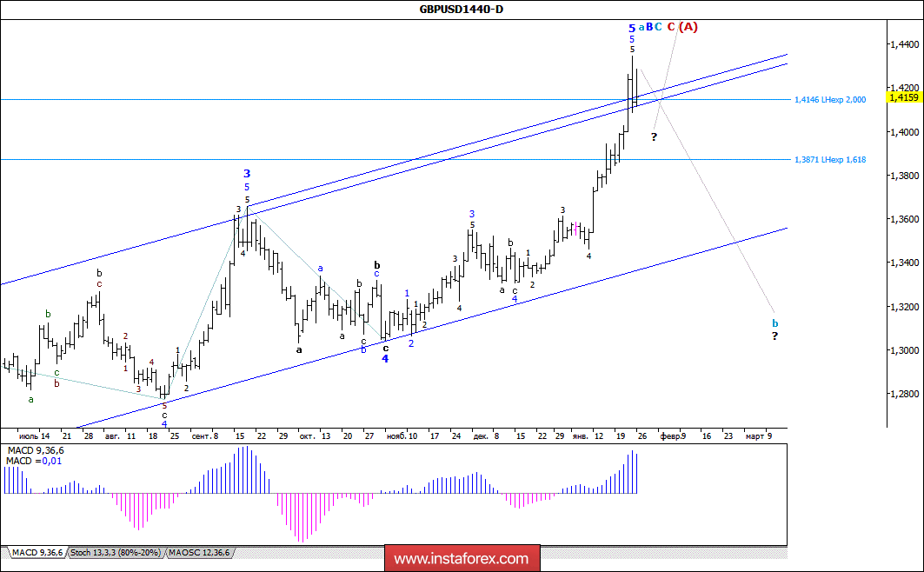Click the GBPUSD1440-D chart title

462,9
